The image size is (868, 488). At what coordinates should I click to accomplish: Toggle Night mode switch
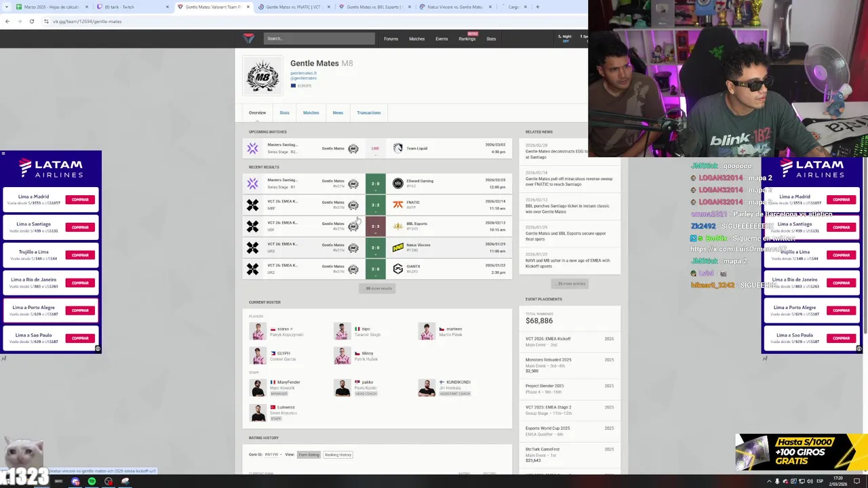(565, 39)
